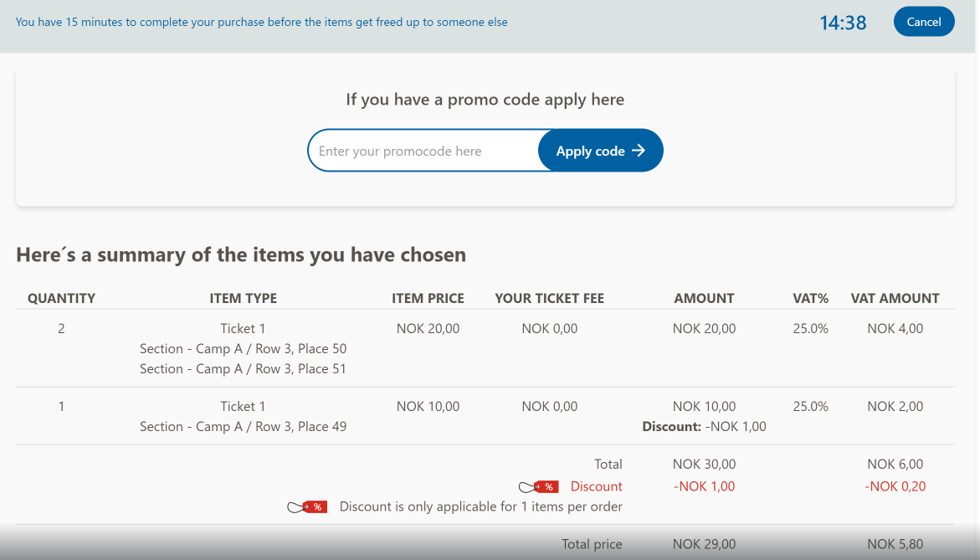The width and height of the screenshot is (980, 560).
Task: Click the promo code prompt heading
Action: [x=485, y=100]
